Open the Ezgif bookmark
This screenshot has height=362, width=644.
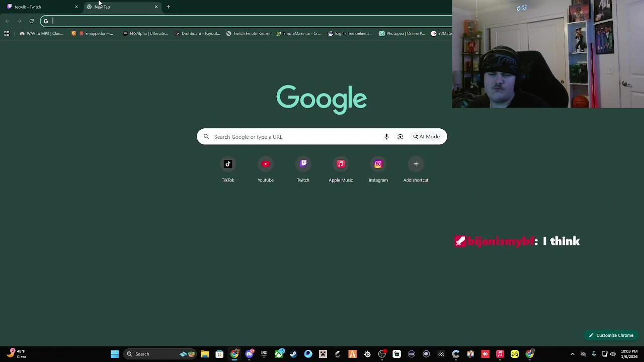coord(350,33)
